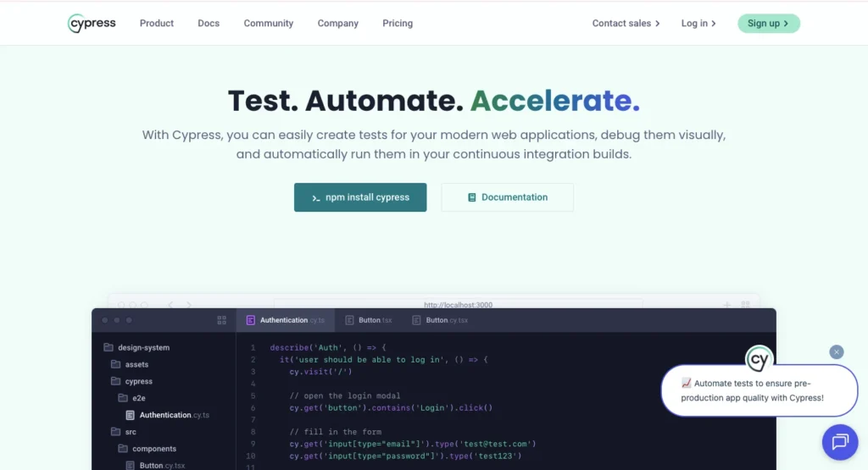Open the Documentation button

click(x=507, y=197)
